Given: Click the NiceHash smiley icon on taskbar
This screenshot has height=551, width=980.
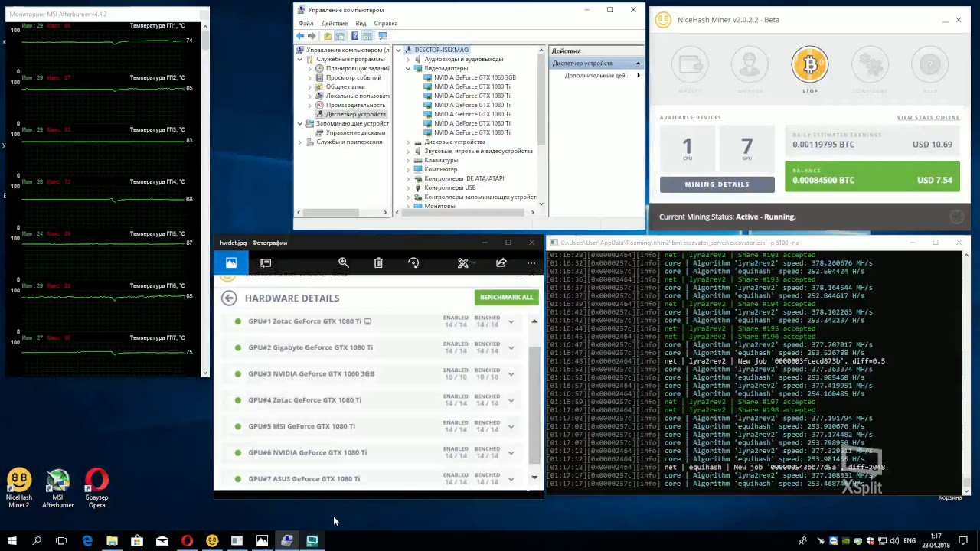Looking at the screenshot, I should (211, 540).
